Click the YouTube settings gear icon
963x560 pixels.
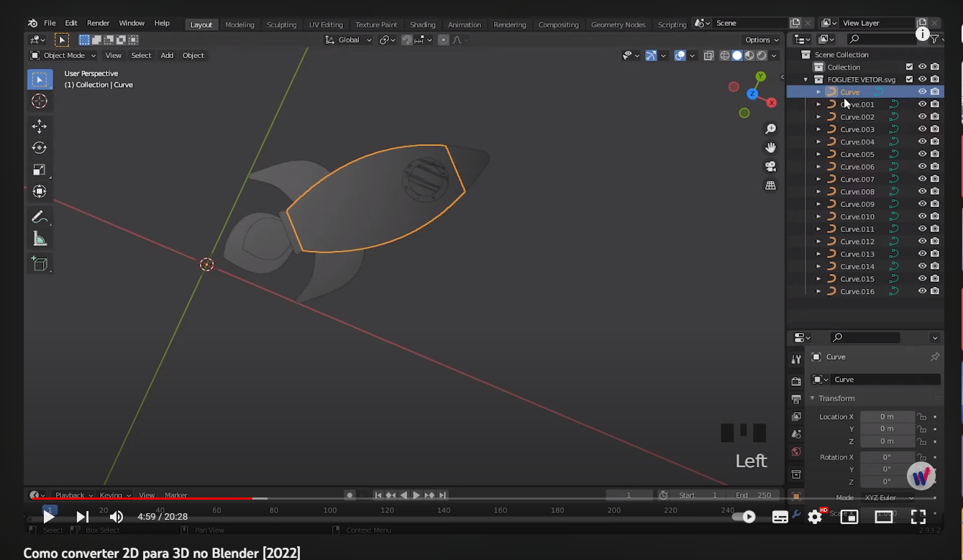coord(815,516)
